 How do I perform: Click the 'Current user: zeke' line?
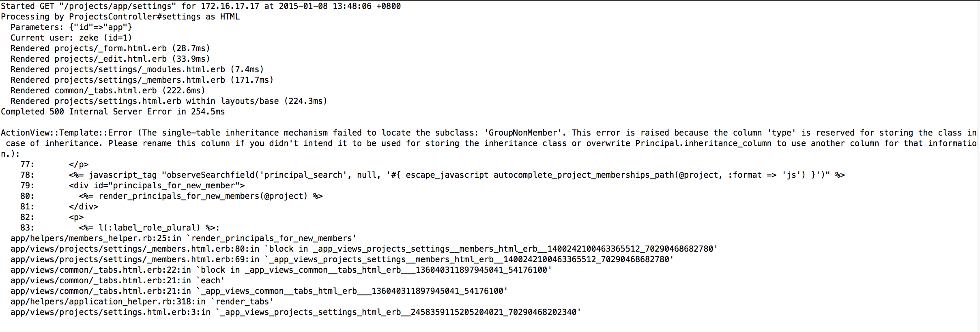point(71,38)
